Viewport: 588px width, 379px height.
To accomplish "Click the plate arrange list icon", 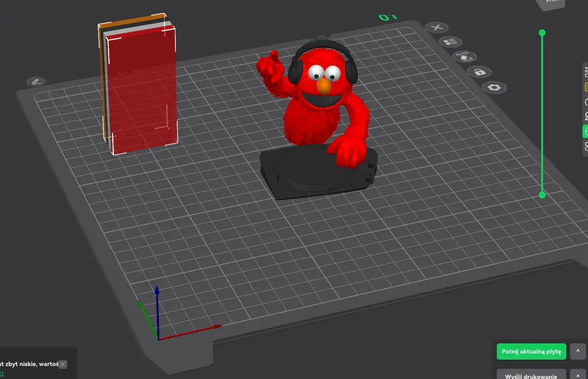I will click(x=450, y=42).
